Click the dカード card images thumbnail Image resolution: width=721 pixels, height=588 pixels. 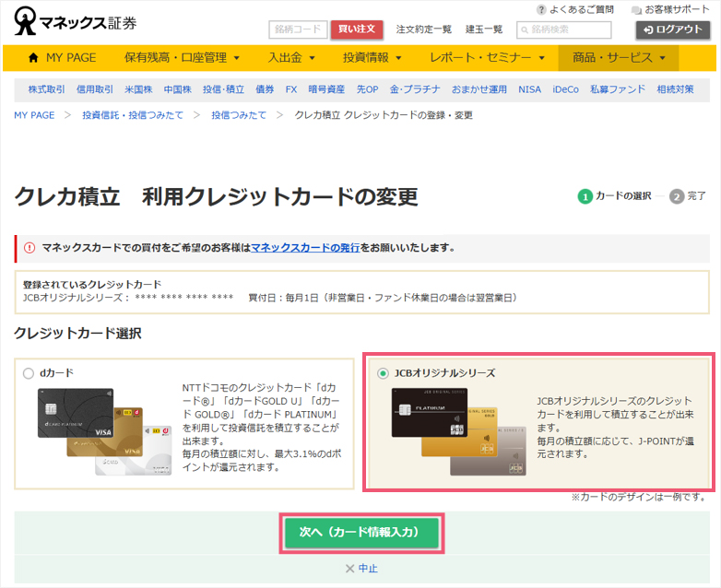(x=104, y=431)
